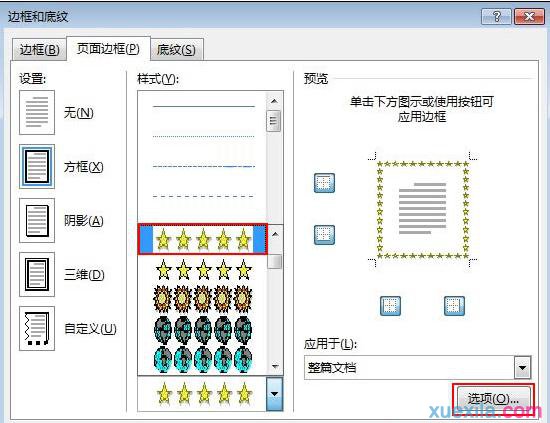Open the 选项(O)... options button
This screenshot has height=423, width=550.
coord(493,399)
